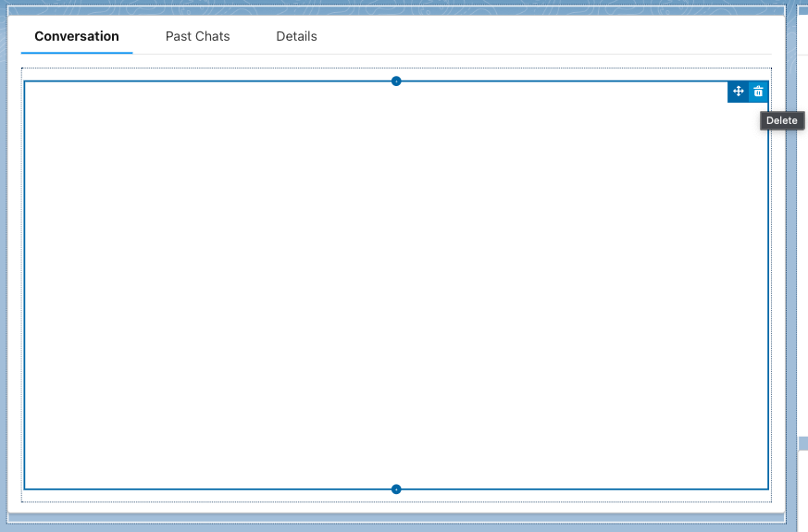The width and height of the screenshot is (808, 532).
Task: Switch to the Past Chats tab
Action: 197,37
